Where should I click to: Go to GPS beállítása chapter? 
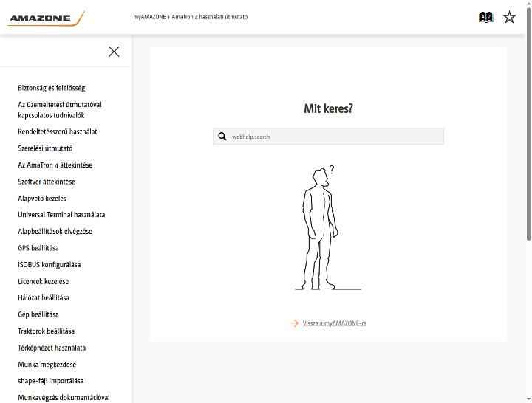38,248
